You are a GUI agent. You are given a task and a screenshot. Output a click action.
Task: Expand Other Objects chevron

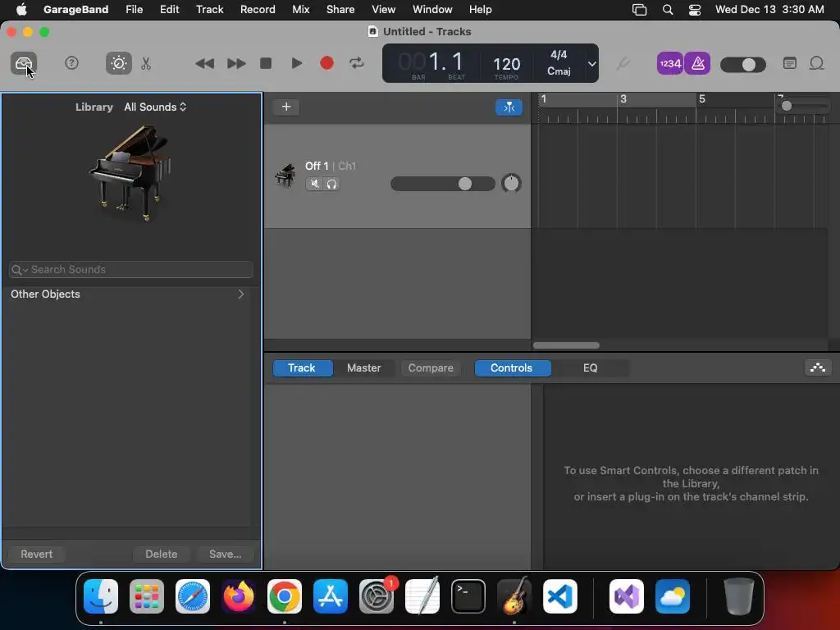241,294
